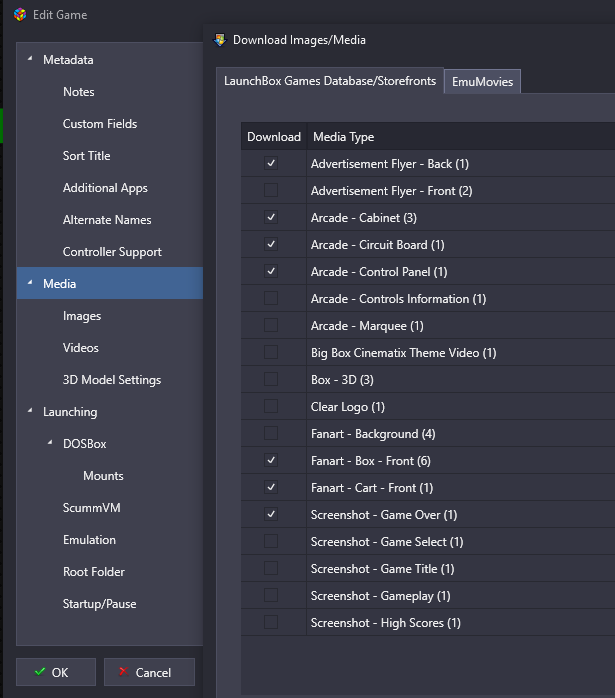Image resolution: width=615 pixels, height=698 pixels.
Task: Check Big Box Cinematix Theme Video box
Action: point(271,353)
